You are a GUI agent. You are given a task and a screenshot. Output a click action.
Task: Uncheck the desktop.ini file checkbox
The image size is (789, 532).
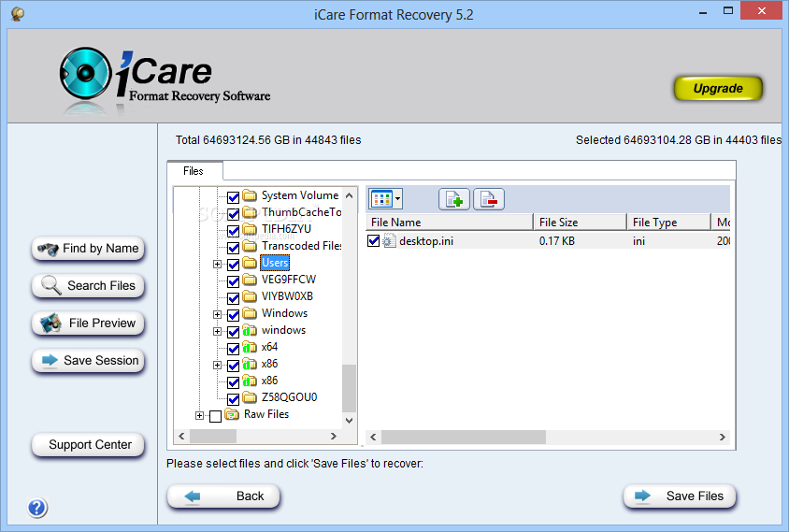[373, 240]
